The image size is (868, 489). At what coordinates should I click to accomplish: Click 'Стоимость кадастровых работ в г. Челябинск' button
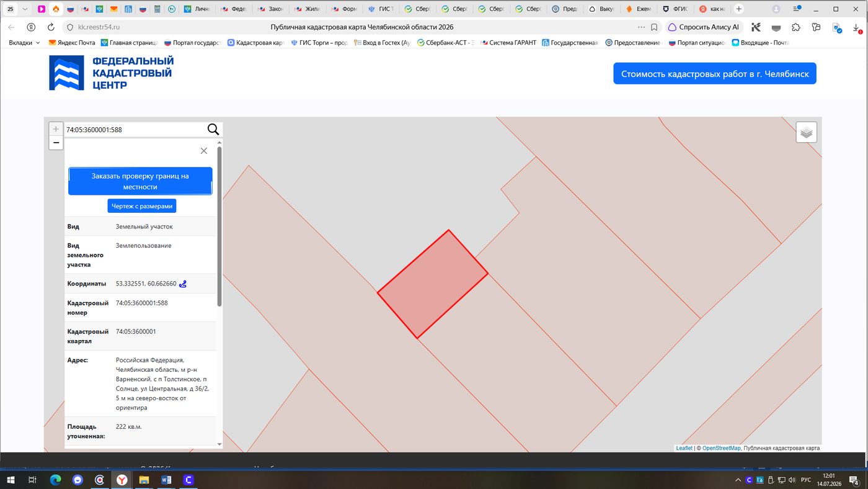pyautogui.click(x=715, y=73)
